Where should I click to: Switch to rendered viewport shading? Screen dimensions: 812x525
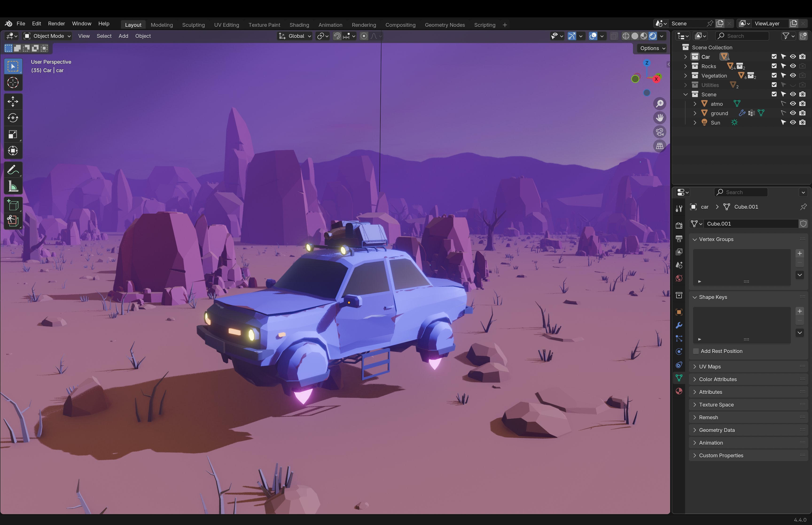(x=652, y=36)
